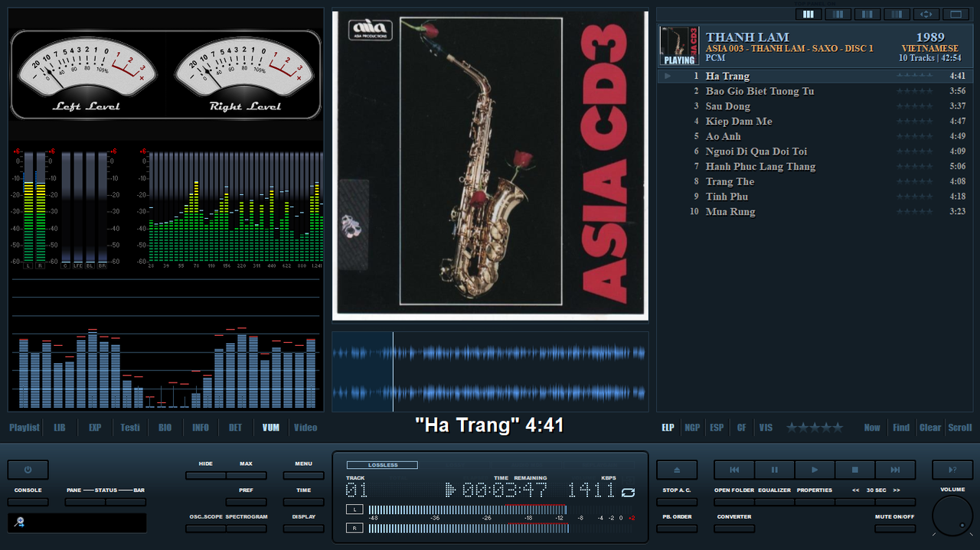This screenshot has width=980, height=550.
Task: Select the track Nguoi Di Qua Doi Toi
Action: click(x=815, y=151)
